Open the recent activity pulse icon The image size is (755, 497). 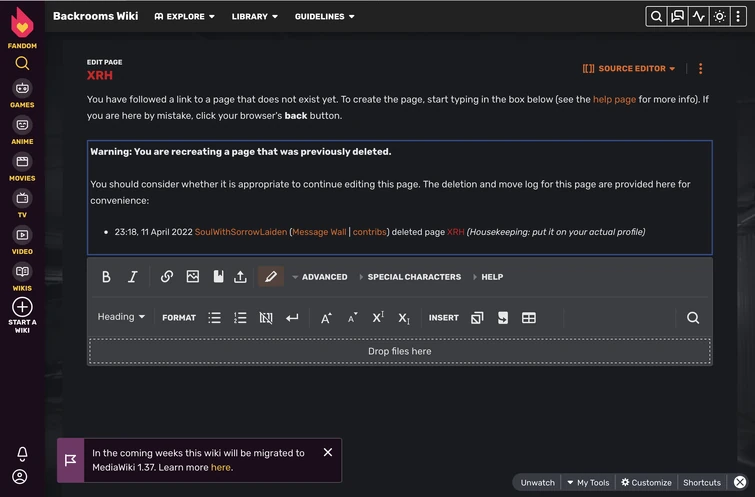(x=699, y=16)
